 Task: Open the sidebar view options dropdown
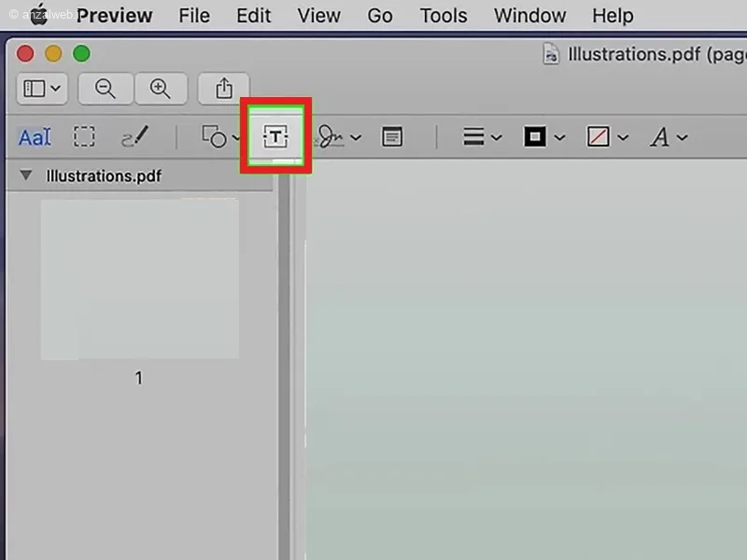pyautogui.click(x=42, y=89)
